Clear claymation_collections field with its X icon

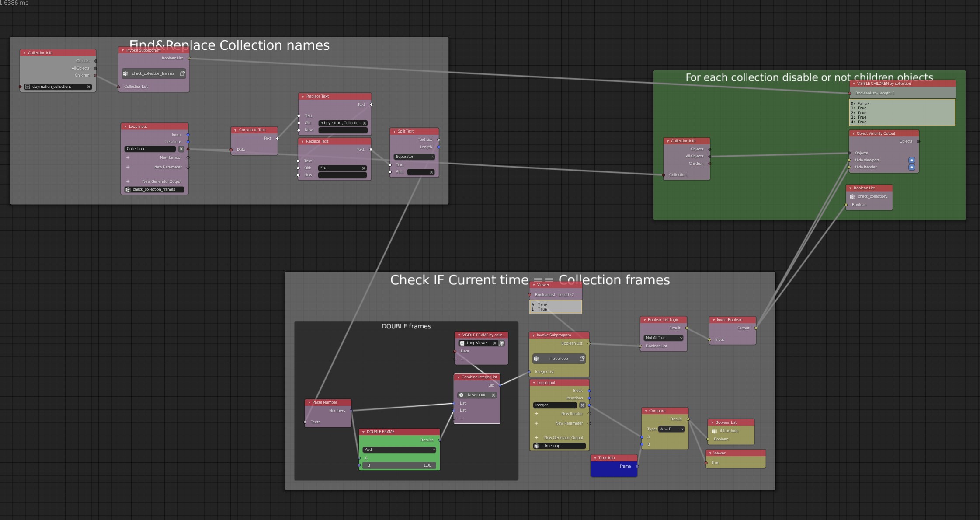coord(89,87)
